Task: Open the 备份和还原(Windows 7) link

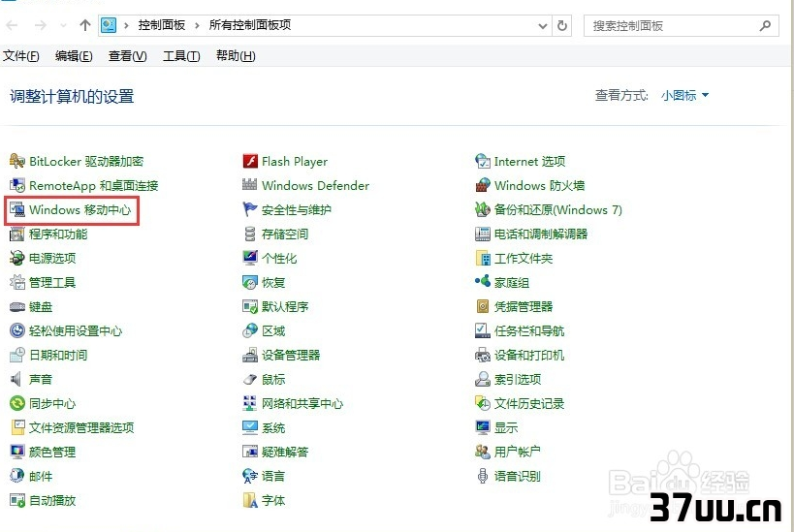Action: tap(558, 209)
